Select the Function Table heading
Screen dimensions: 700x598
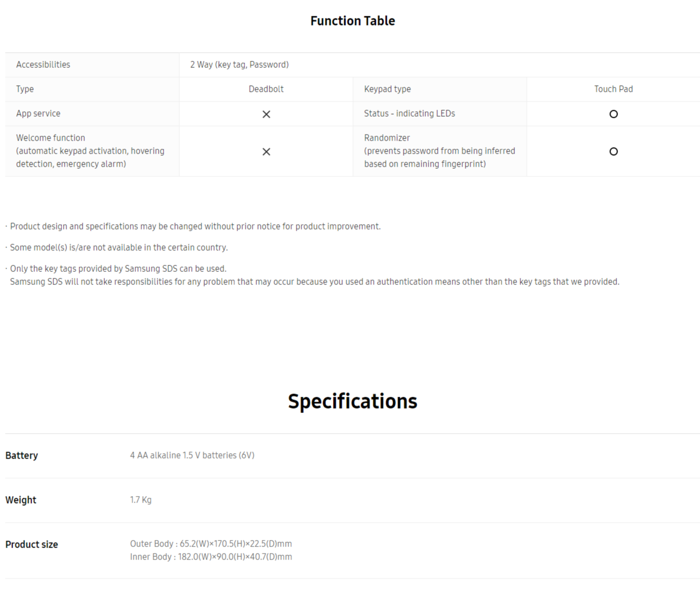352,21
